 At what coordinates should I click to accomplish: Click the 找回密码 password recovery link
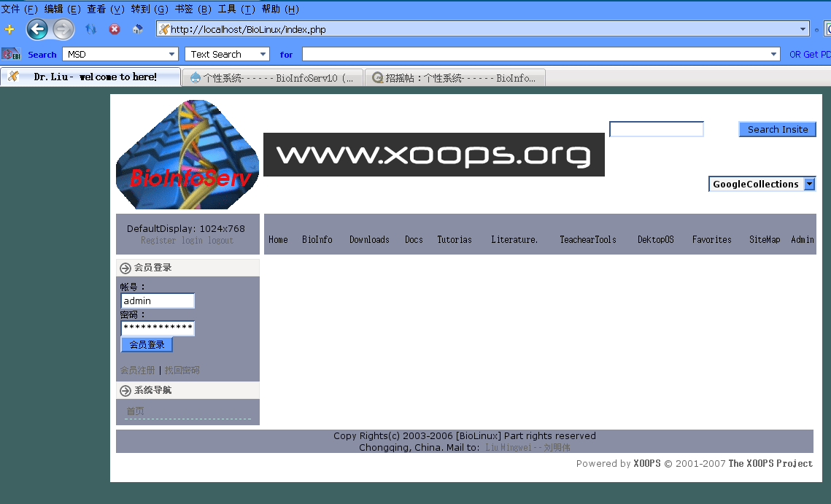182,371
